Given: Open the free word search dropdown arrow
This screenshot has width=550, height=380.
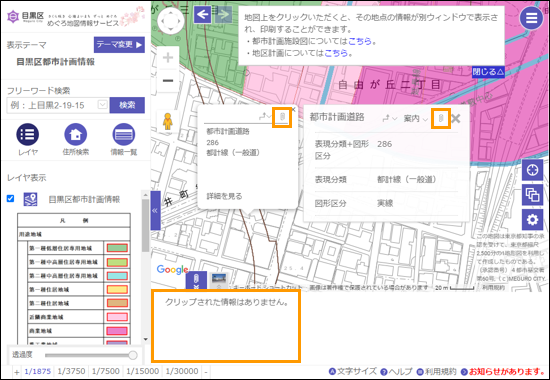Looking at the screenshot, I should pyautogui.click(x=102, y=105).
